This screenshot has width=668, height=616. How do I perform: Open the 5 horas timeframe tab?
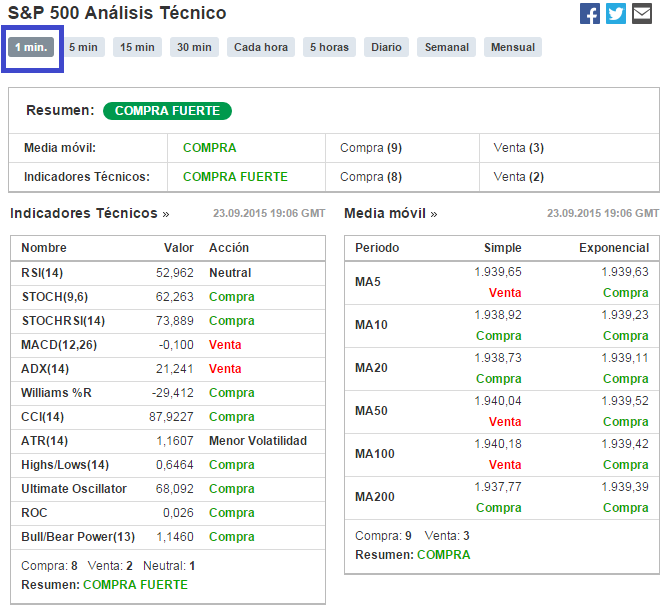click(x=329, y=47)
